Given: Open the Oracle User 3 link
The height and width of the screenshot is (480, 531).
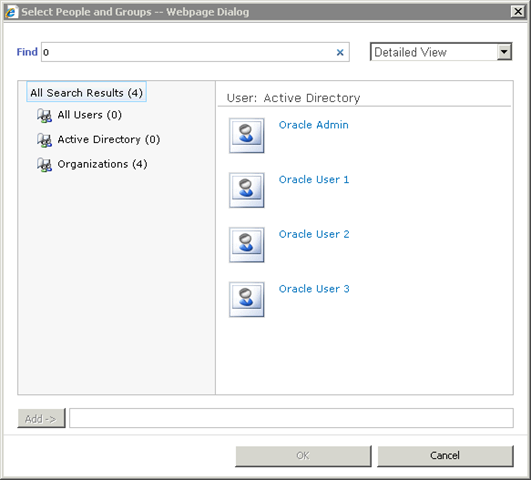Looking at the screenshot, I should coord(314,289).
